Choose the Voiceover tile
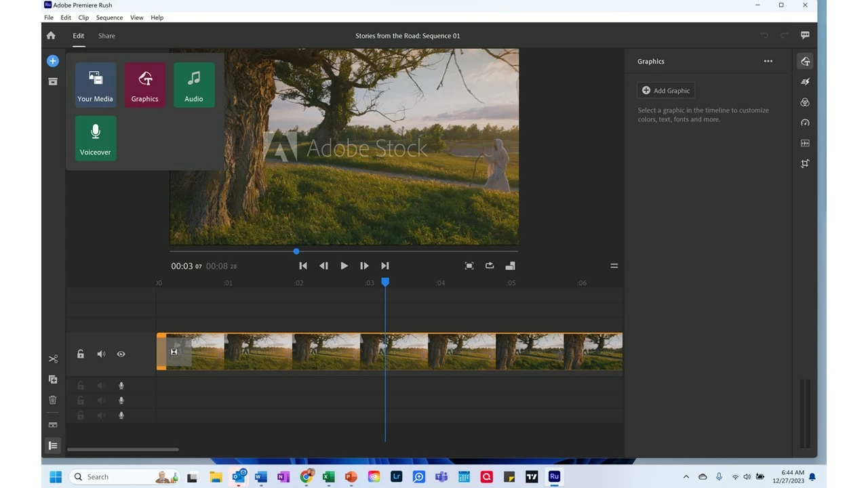This screenshot has height=488, width=868. pyautogui.click(x=96, y=138)
